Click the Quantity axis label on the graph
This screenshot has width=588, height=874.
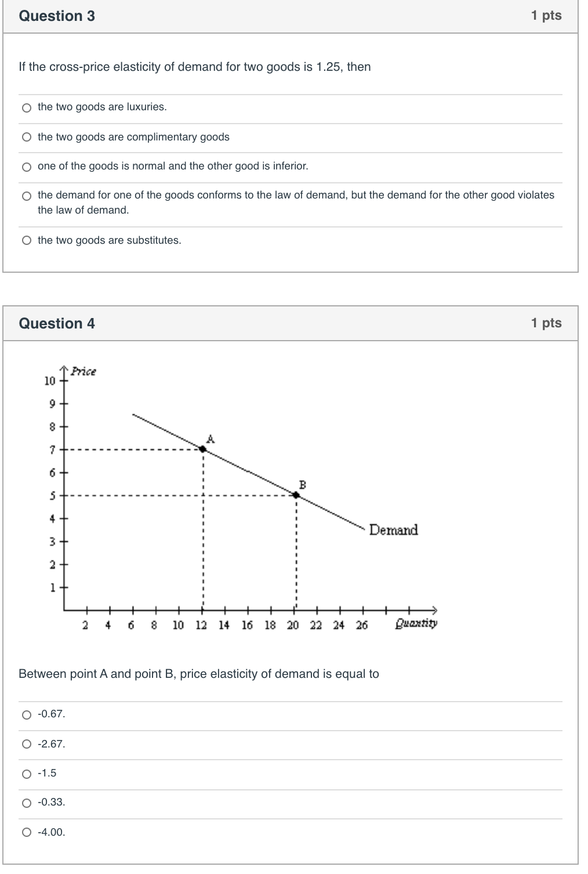point(416,623)
